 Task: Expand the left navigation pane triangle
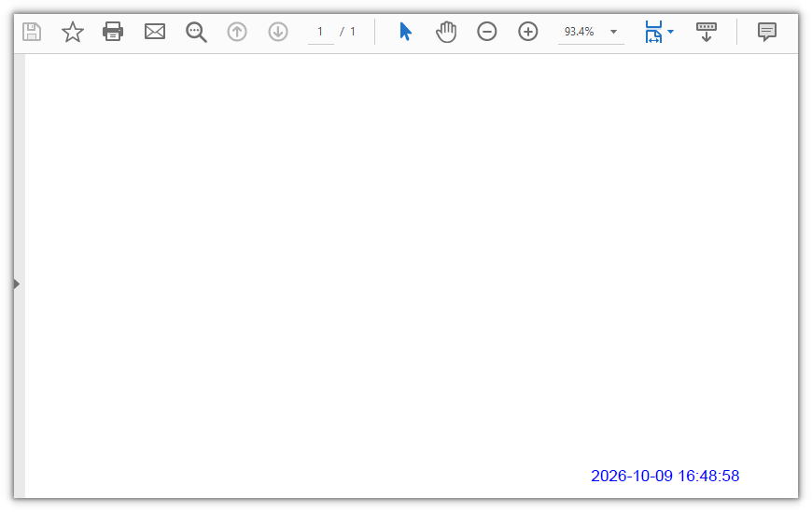click(17, 284)
